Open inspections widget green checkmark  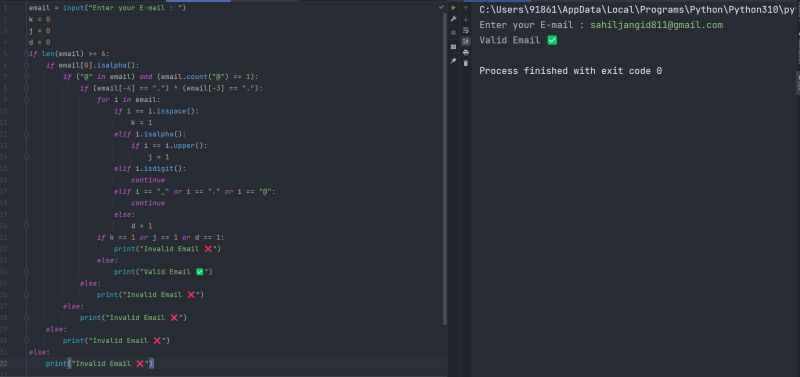click(x=441, y=8)
